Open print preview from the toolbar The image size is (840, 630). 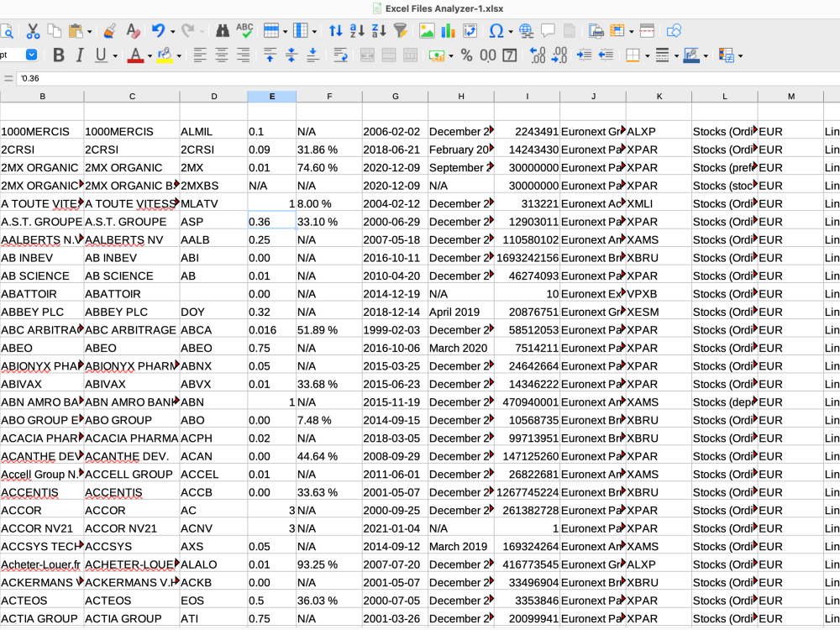point(7,32)
